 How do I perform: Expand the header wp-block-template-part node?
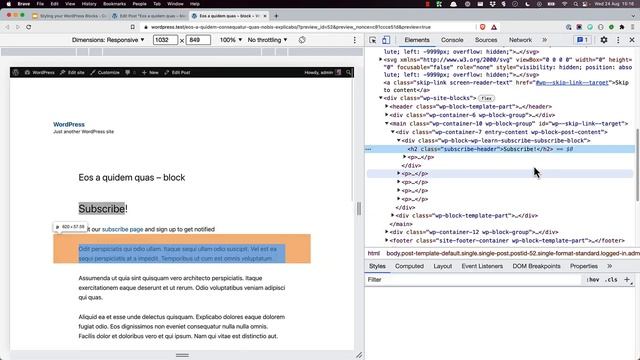pos(387,107)
